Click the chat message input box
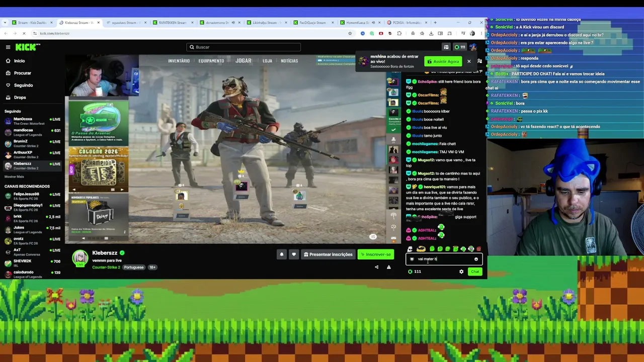 pos(444,259)
